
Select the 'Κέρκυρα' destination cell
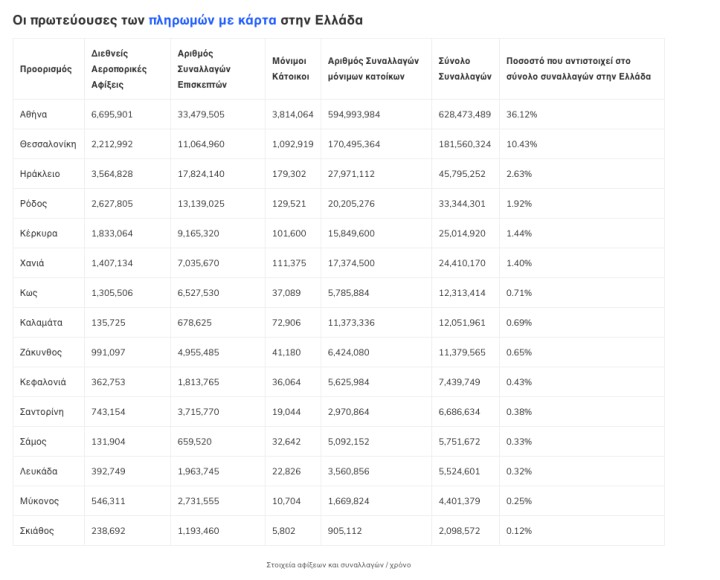coord(39,233)
